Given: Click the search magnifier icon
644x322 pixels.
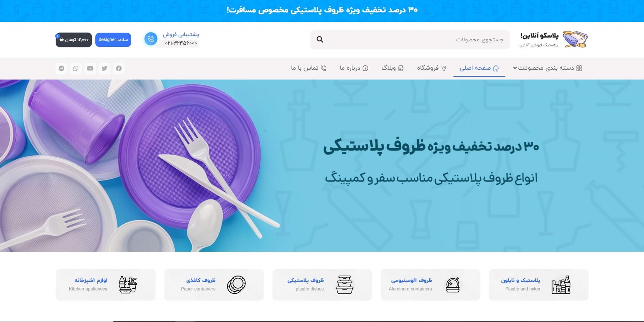Looking at the screenshot, I should (x=320, y=40).
